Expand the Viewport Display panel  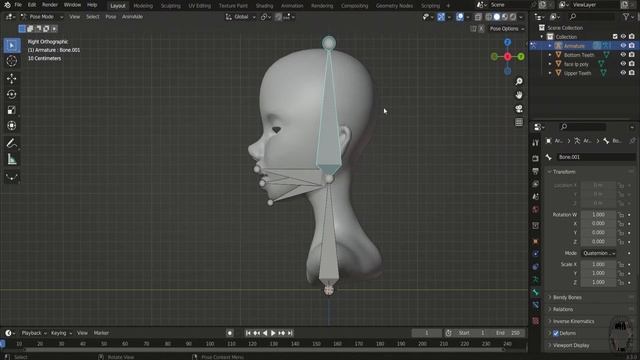click(x=570, y=345)
